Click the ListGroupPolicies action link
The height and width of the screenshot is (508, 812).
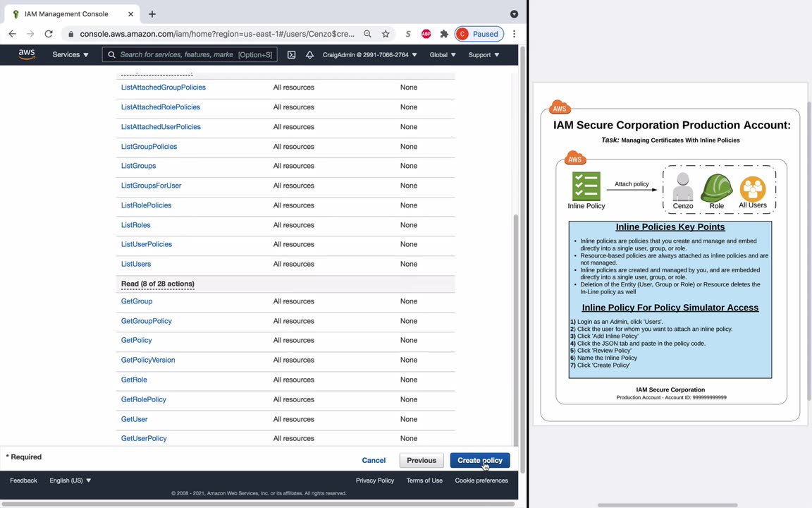point(149,147)
